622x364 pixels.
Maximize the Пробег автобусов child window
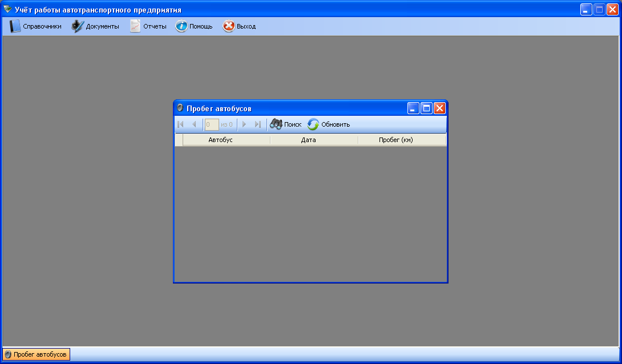tap(426, 108)
